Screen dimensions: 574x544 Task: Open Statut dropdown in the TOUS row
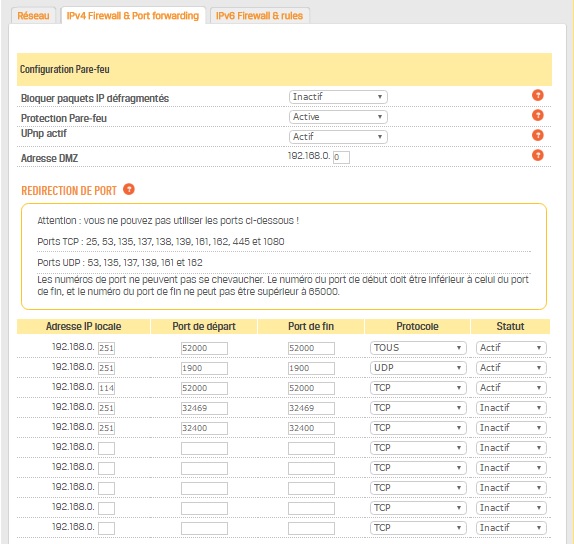click(511, 348)
